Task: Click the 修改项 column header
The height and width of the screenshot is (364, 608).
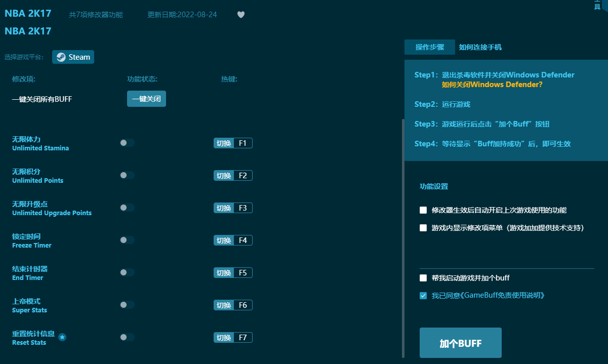Action: pyautogui.click(x=24, y=79)
